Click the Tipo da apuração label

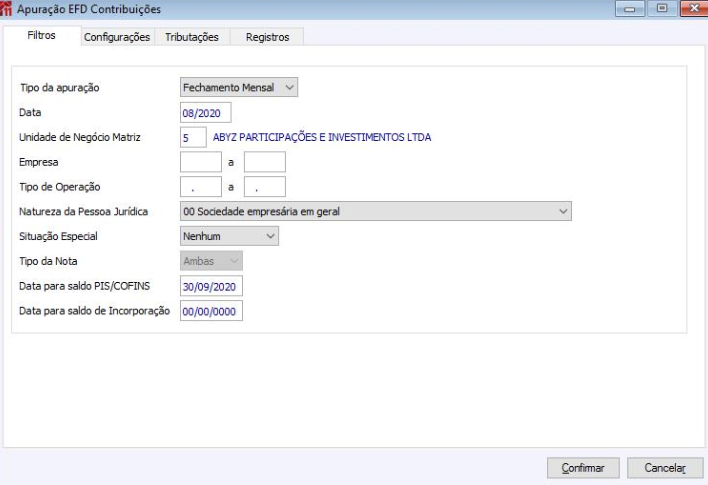click(60, 88)
